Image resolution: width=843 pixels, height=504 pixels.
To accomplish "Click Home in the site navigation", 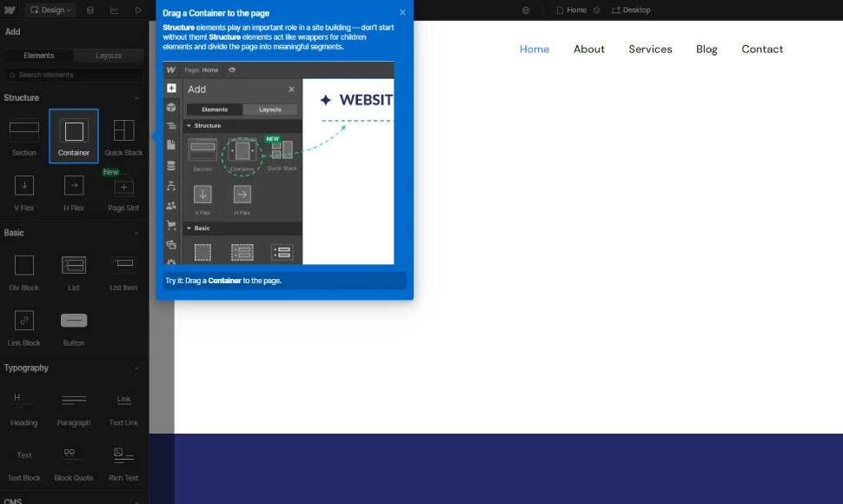I will pos(534,49).
